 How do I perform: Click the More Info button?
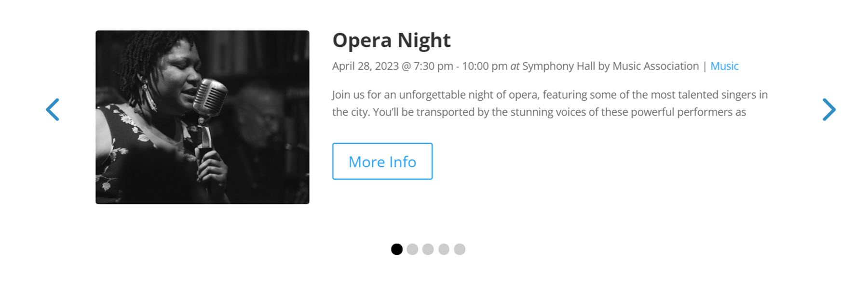382,161
